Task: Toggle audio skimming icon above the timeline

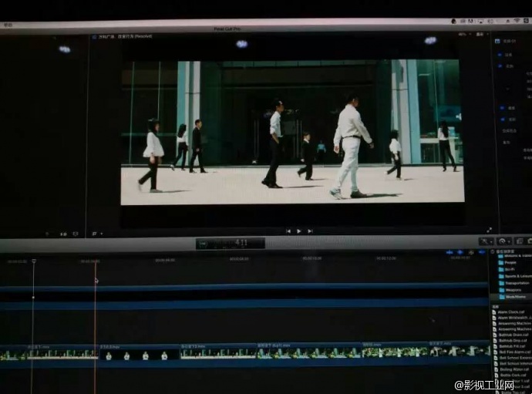Action: pos(460,252)
